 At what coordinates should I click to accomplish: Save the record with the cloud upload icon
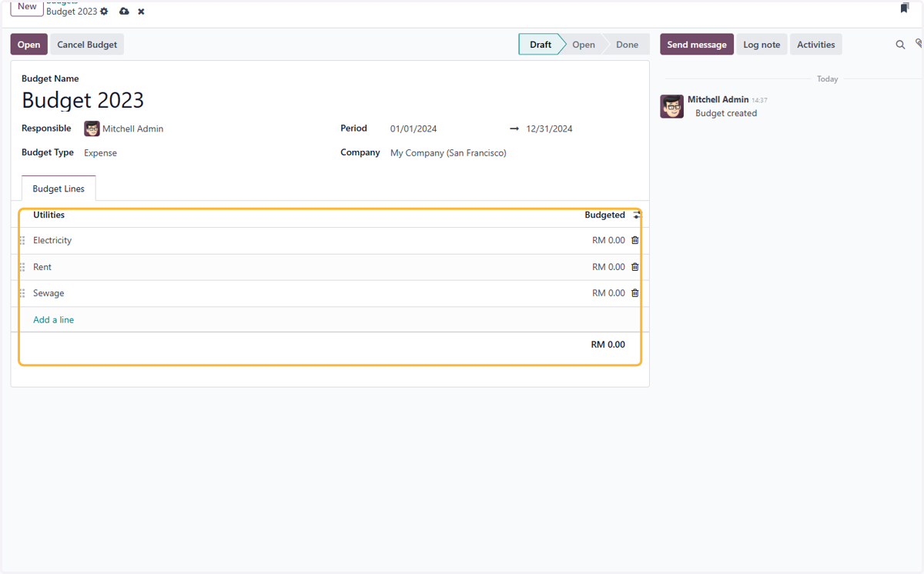[x=124, y=12]
